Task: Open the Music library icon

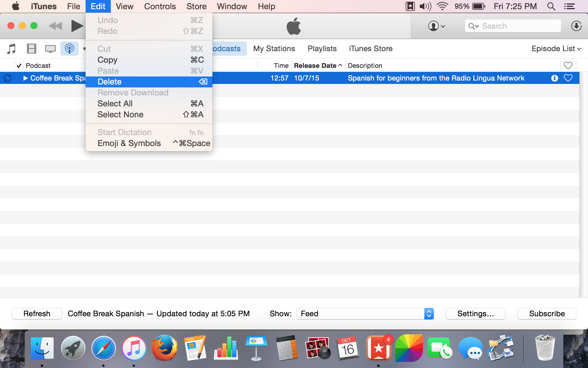Action: pyautogui.click(x=11, y=49)
